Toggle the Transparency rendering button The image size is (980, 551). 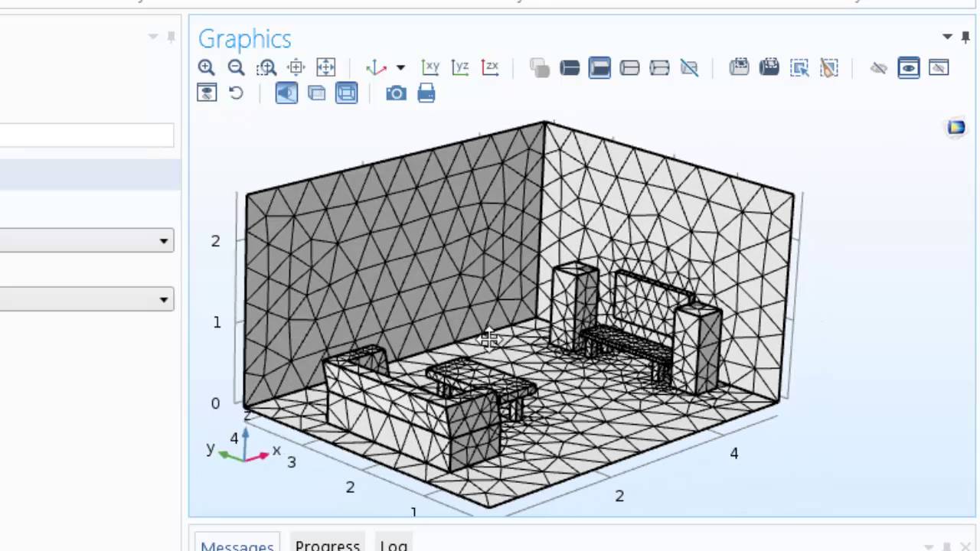pos(316,93)
